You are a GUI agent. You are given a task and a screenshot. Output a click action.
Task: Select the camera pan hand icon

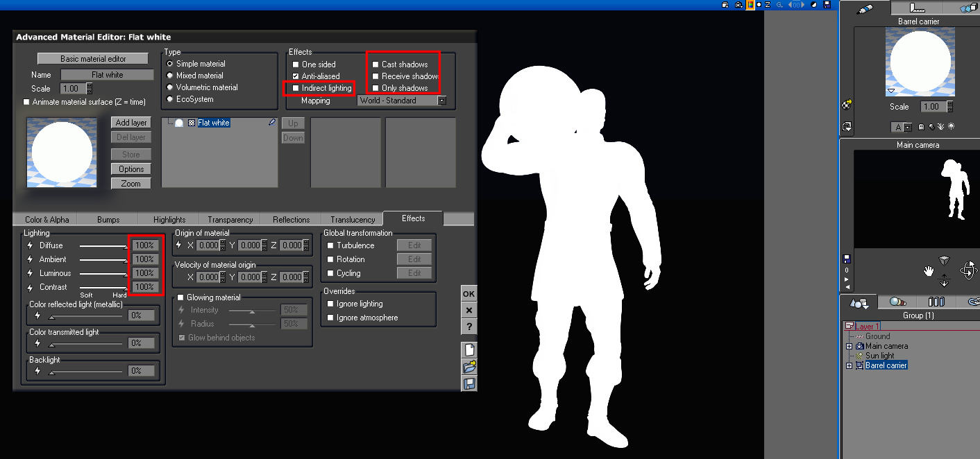click(928, 271)
